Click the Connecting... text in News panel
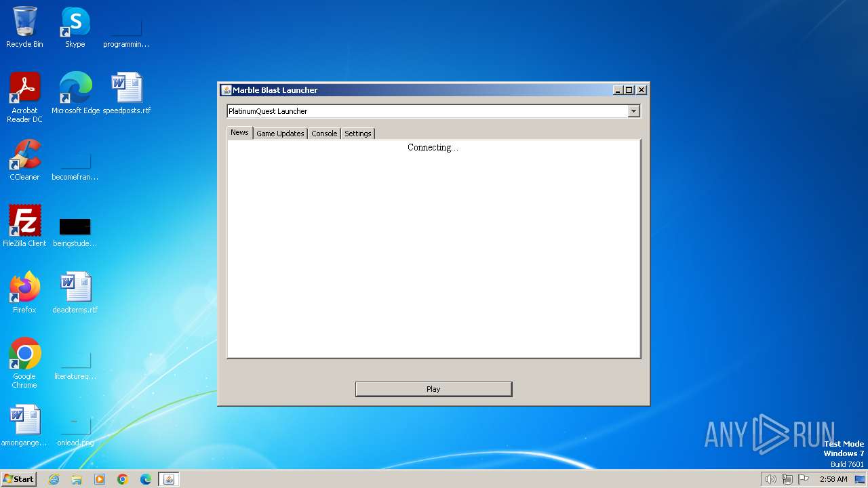This screenshot has width=868, height=488. pos(433,147)
